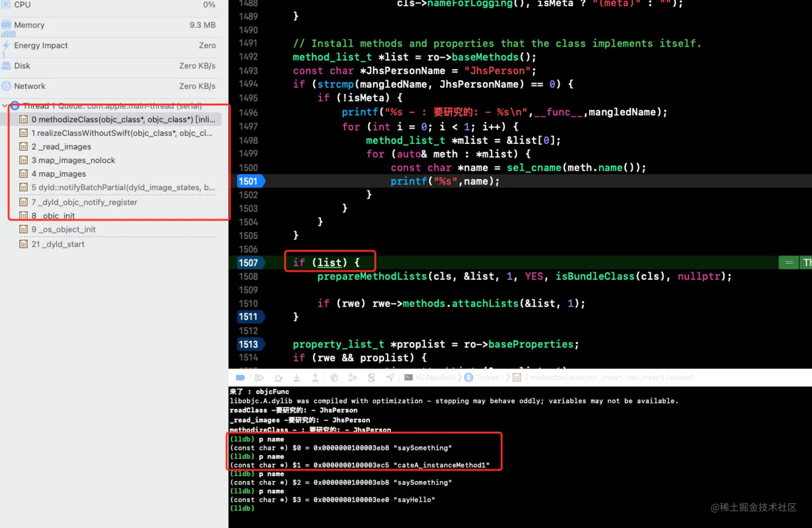Click the frame icon in debug bar breadcrumb
Viewport: 812px width, 528px height.
[x=517, y=378]
